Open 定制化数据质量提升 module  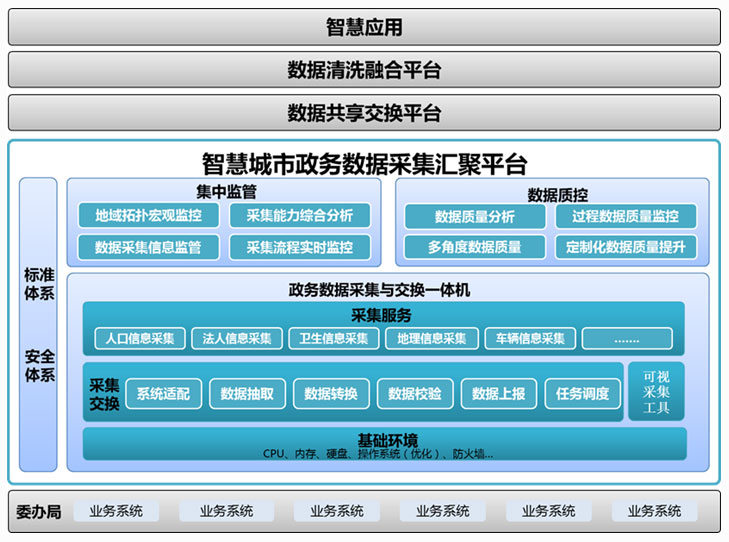coord(625,247)
